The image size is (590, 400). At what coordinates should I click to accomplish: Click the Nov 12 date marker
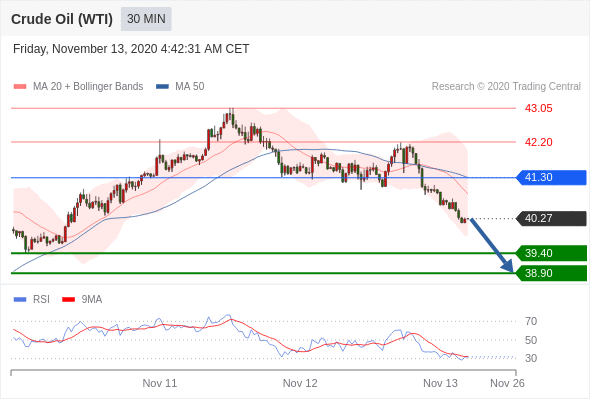tap(300, 383)
